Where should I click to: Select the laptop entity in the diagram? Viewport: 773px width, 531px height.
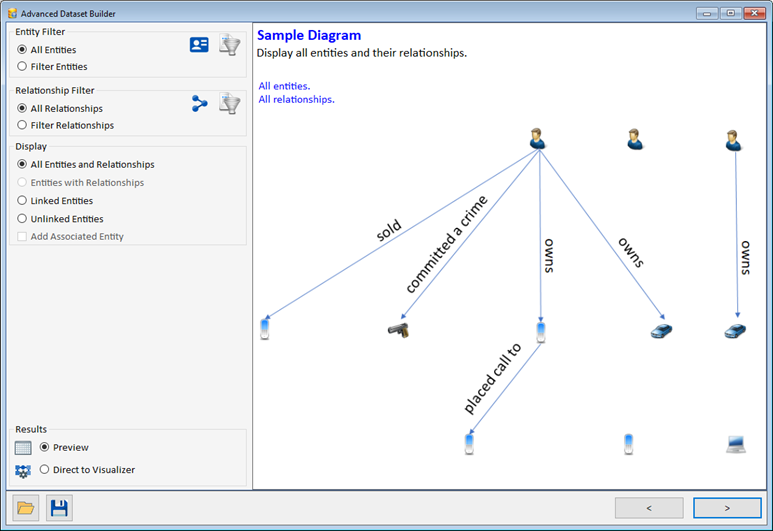pos(736,444)
